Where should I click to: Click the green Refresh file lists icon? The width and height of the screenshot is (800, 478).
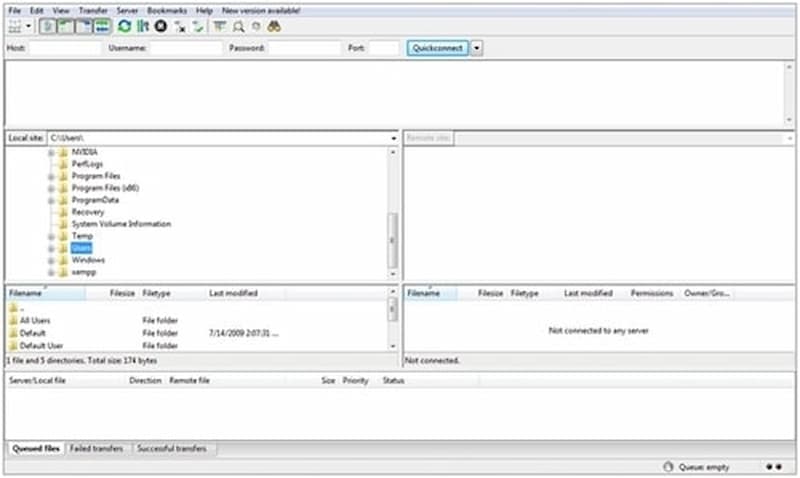pos(124,26)
